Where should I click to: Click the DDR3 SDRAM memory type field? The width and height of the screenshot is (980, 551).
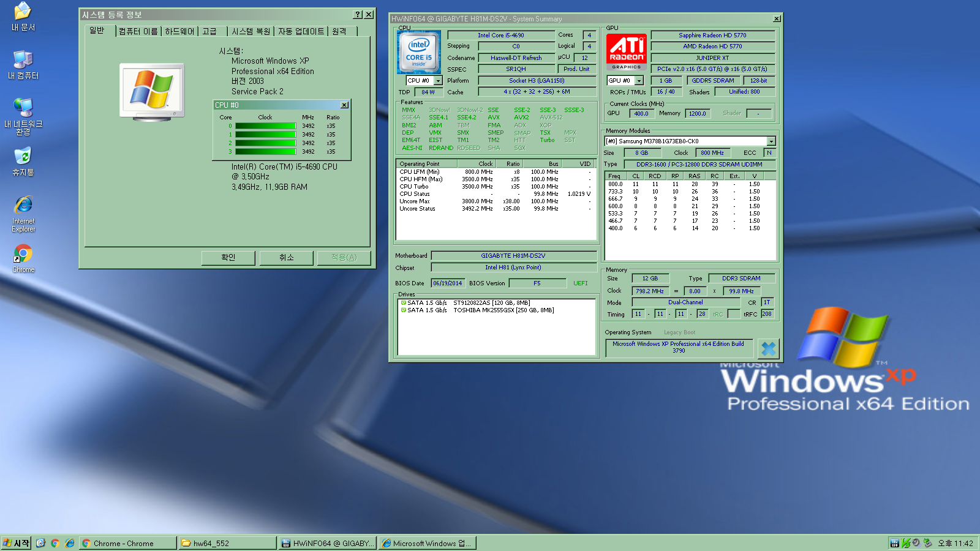741,279
